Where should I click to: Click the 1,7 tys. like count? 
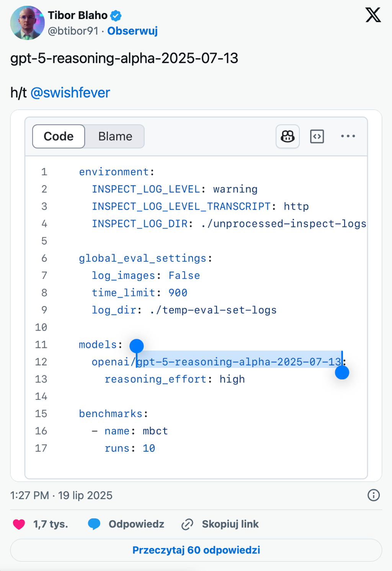51,524
